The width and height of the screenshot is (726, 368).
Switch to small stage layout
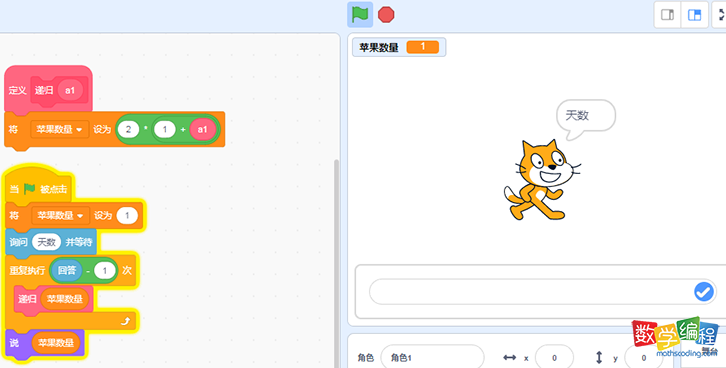(x=667, y=15)
